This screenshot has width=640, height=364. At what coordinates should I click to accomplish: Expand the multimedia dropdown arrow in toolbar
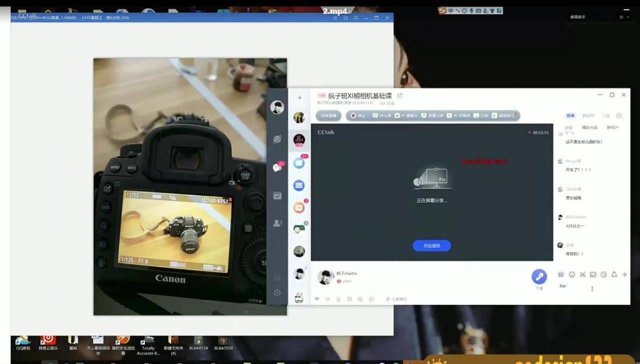click(x=455, y=115)
